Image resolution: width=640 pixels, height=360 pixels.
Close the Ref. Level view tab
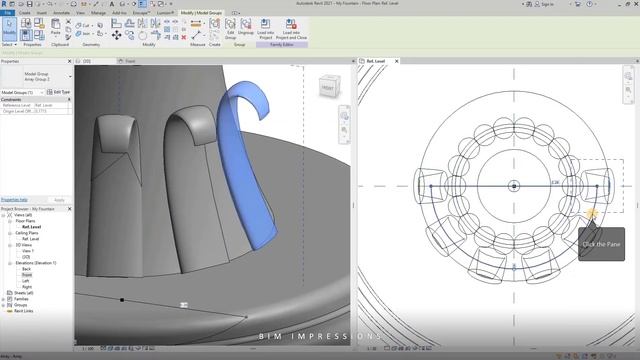click(x=396, y=61)
